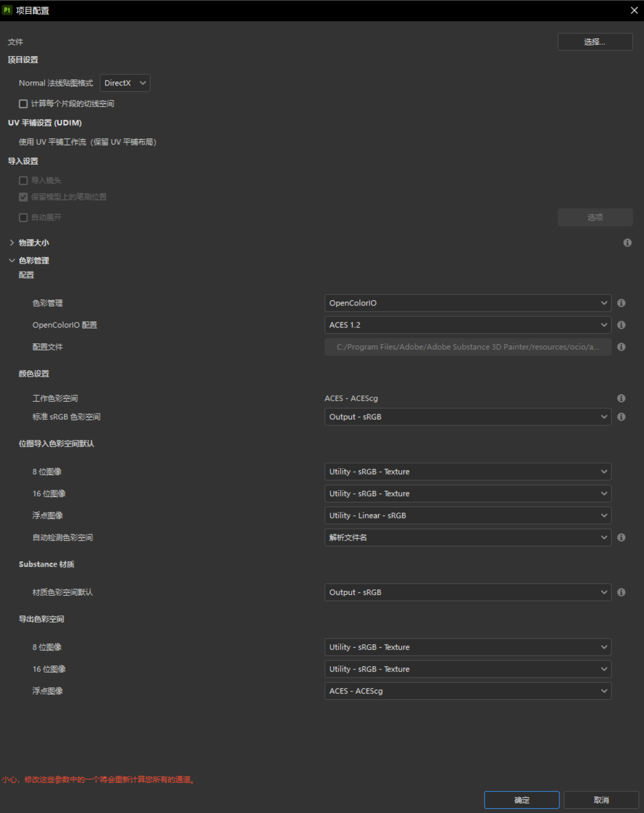This screenshot has width=644, height=813.
Task: Click the 取消 button
Action: pyautogui.click(x=601, y=800)
